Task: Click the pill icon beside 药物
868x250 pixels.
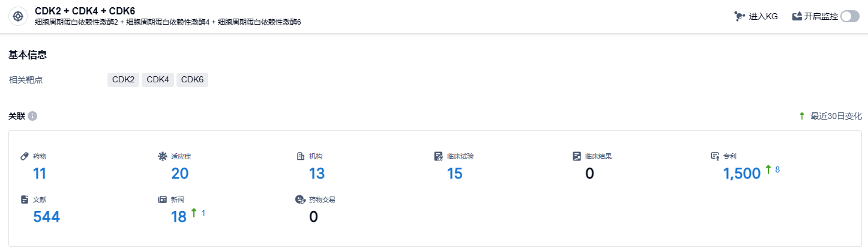Action: click(x=25, y=156)
